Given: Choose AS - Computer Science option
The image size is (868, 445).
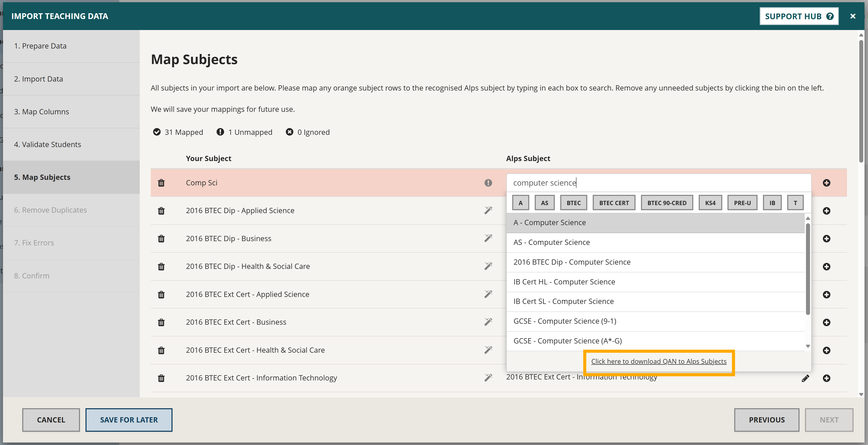Looking at the screenshot, I should coord(655,242).
